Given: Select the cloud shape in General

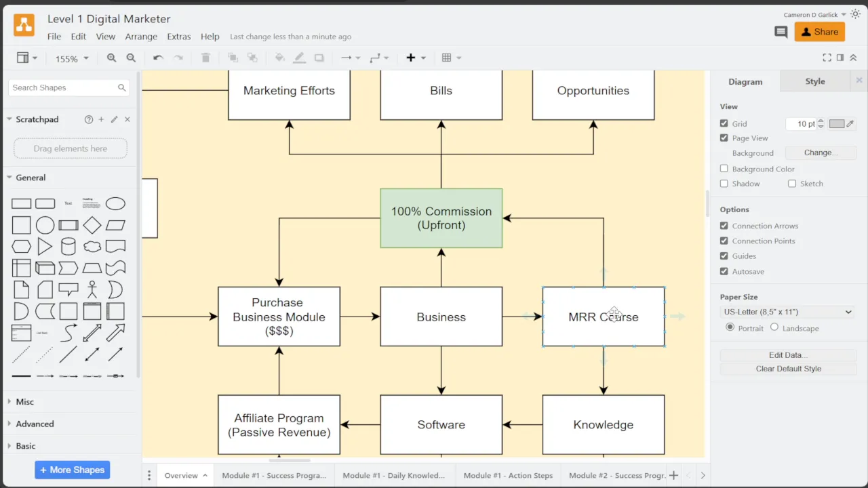Looking at the screenshot, I should pos(92,247).
